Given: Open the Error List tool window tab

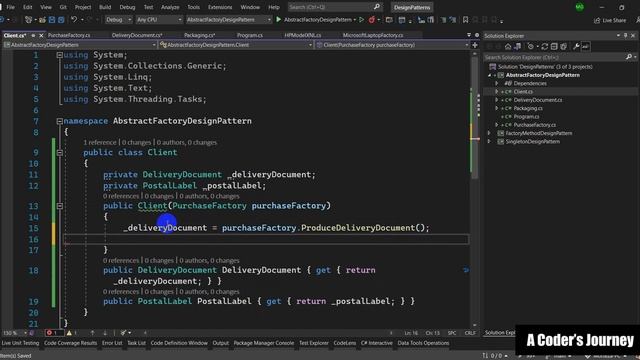Looking at the screenshot, I should 112,343.
